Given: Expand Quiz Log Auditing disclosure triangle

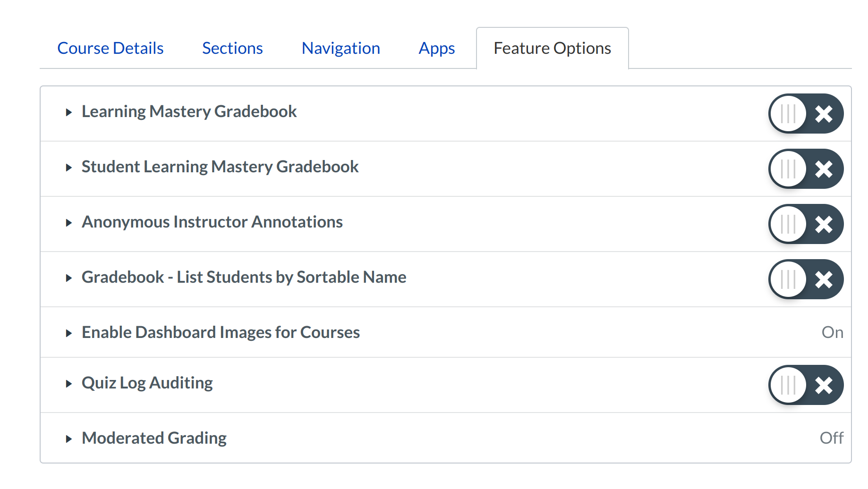Looking at the screenshot, I should click(69, 384).
